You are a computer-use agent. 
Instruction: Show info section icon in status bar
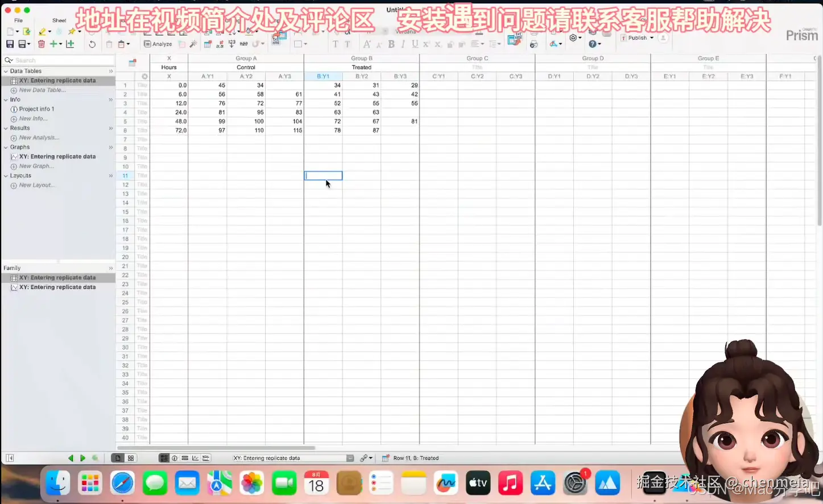(175, 458)
